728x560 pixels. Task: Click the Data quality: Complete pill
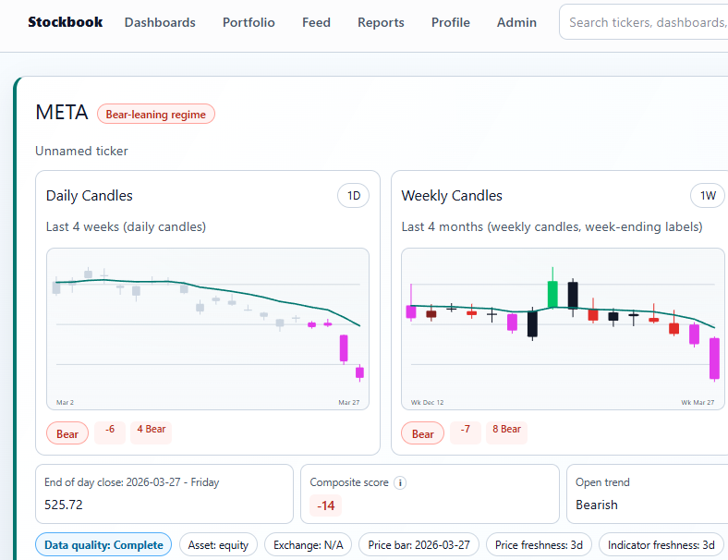[103, 544]
